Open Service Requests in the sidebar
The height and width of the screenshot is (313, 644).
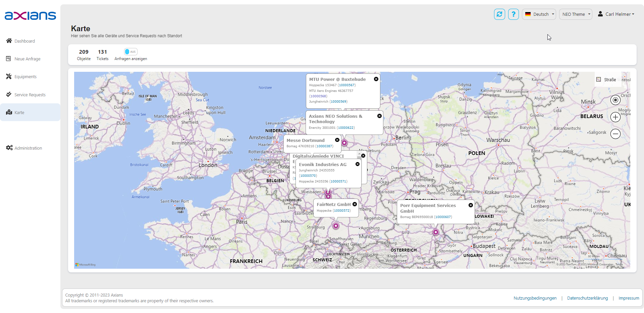pos(30,95)
